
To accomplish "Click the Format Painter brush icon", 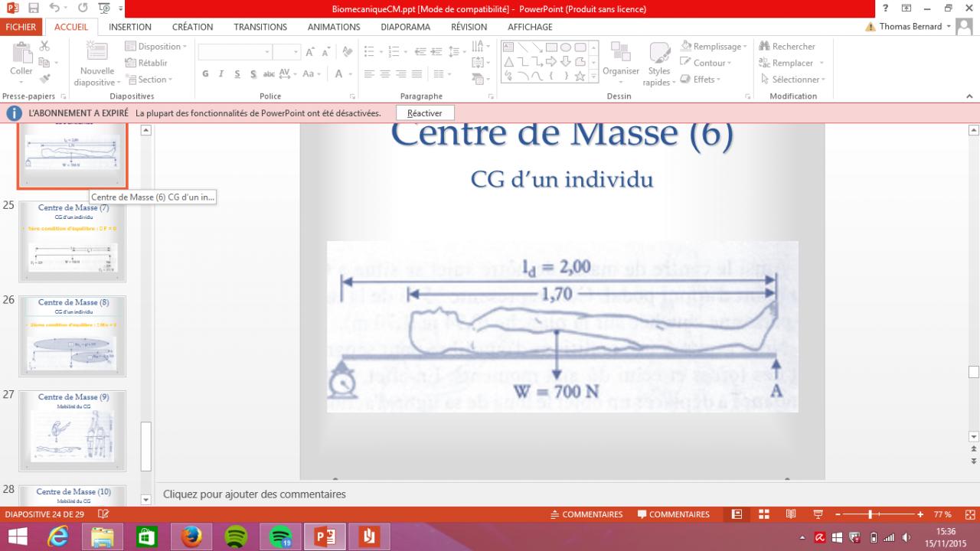I will (x=44, y=79).
